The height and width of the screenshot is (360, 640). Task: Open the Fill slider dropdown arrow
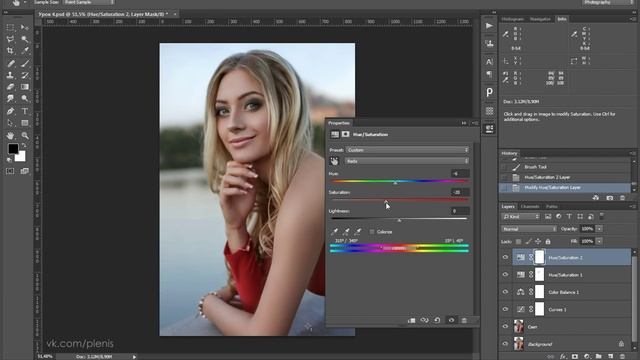click(x=599, y=242)
